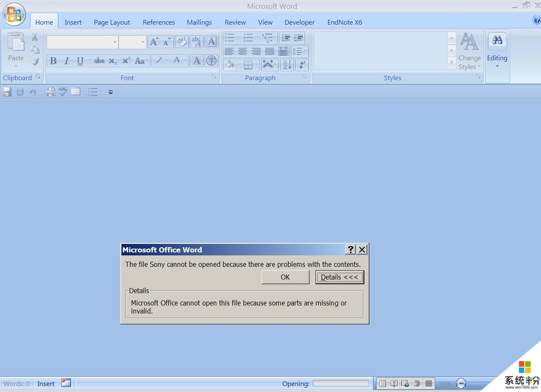
Task: Click Show/Hide paragraph marks icon
Action: [x=302, y=64]
